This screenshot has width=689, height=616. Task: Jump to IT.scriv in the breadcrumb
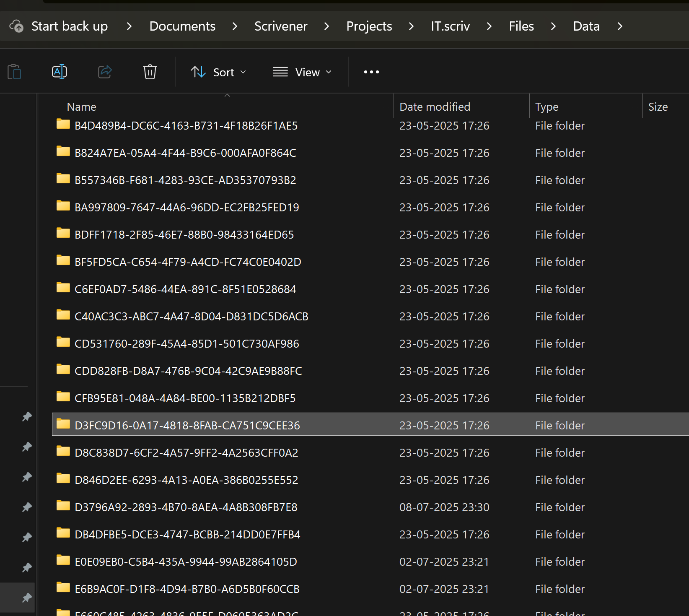[x=450, y=26]
